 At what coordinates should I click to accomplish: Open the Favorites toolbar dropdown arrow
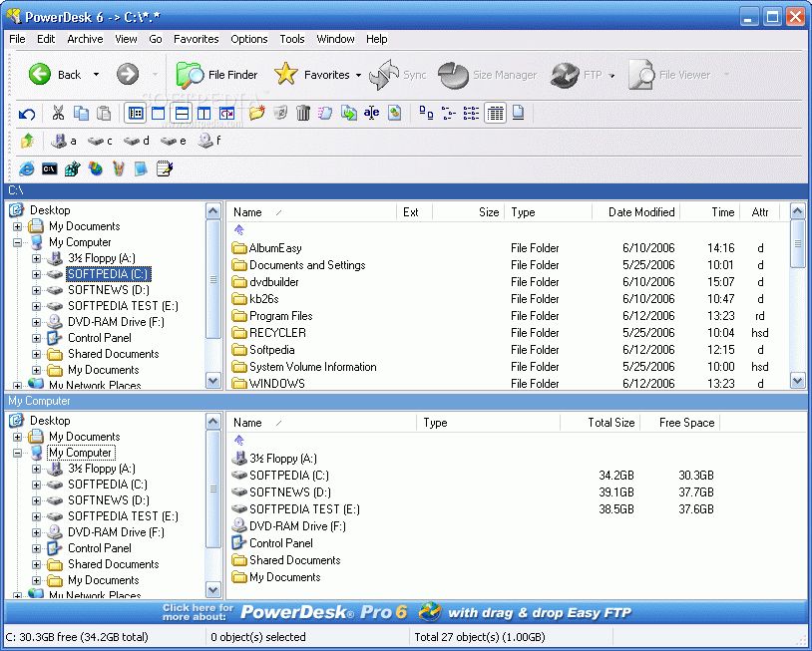click(358, 75)
